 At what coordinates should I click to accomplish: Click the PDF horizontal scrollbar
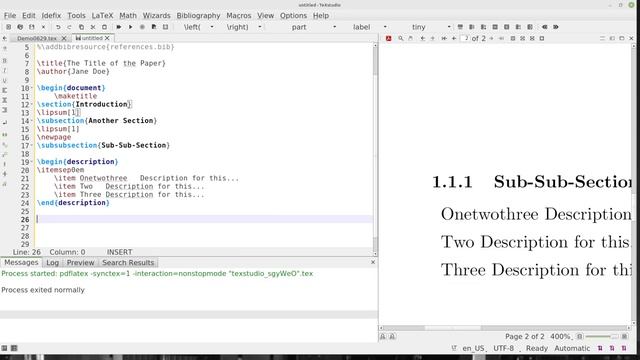[x=504, y=328]
